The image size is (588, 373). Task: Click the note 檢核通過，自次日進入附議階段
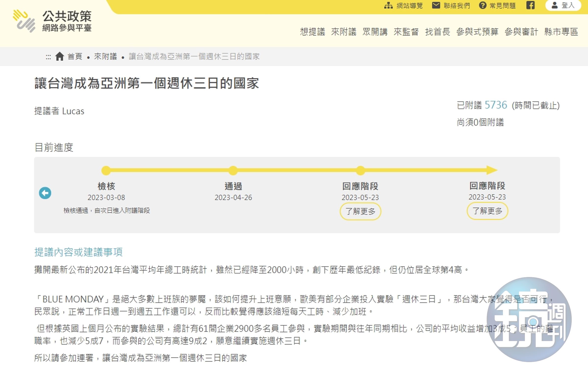point(107,211)
